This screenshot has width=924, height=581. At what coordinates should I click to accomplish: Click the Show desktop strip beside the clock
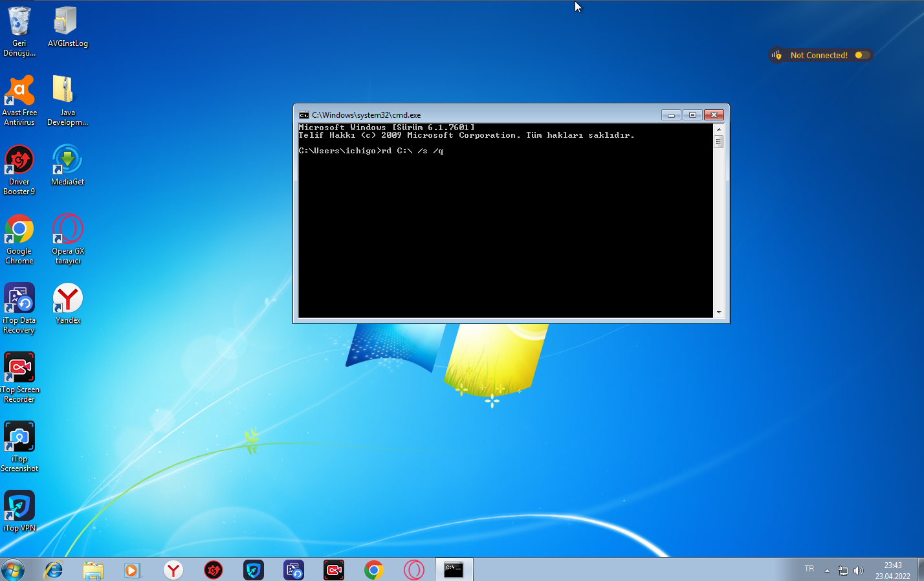coord(920,570)
